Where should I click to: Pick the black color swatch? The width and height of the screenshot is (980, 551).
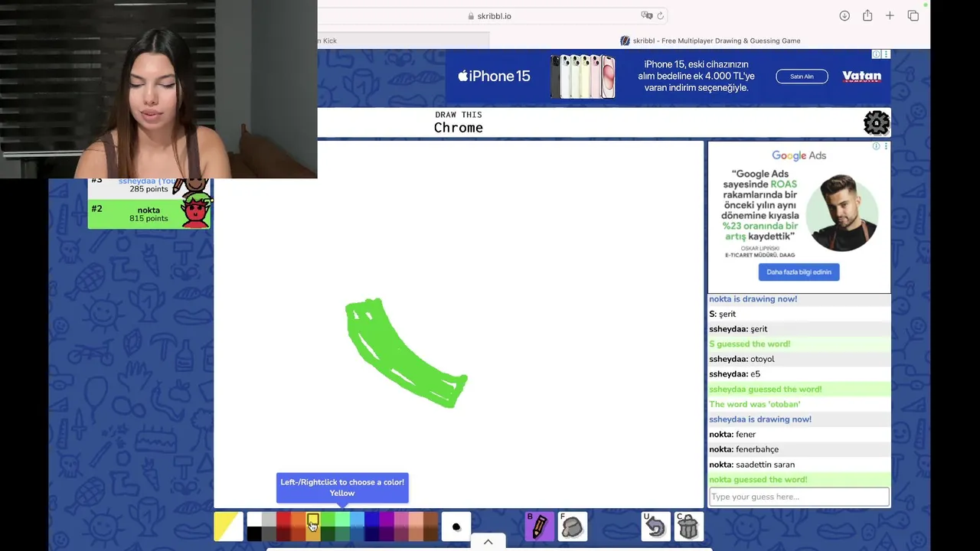(x=254, y=533)
